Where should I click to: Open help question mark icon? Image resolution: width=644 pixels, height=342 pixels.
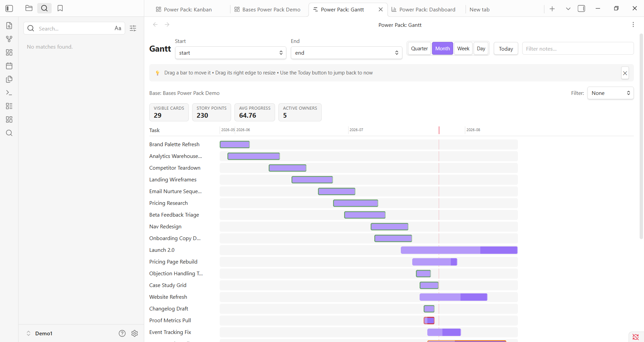click(x=122, y=333)
